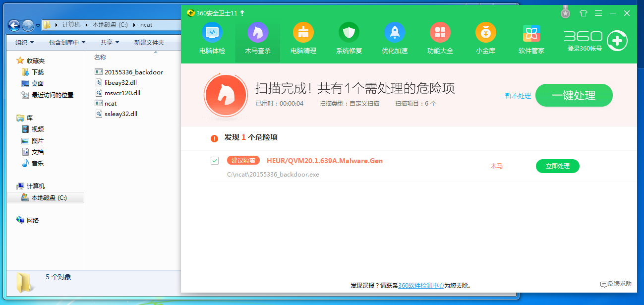Click 反馈求助 text at bottom right
Image resolution: width=644 pixels, height=305 pixels.
click(620, 284)
